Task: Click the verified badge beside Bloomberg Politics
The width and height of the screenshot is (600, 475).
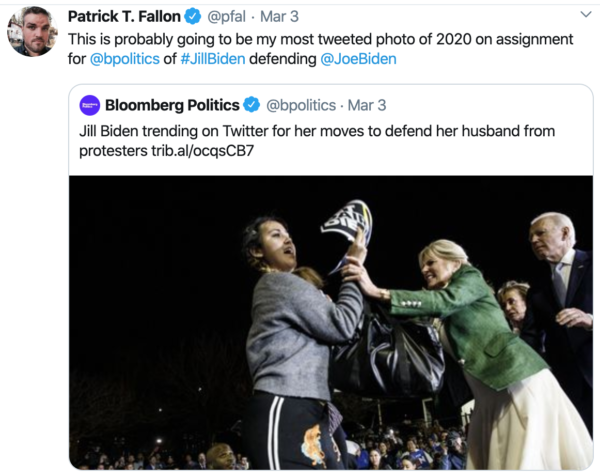Action: pos(253,105)
